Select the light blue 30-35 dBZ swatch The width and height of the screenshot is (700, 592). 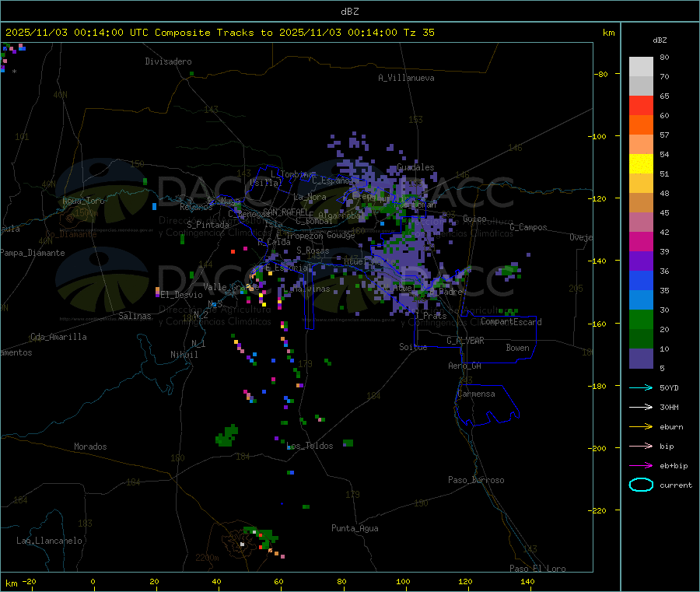click(x=641, y=300)
